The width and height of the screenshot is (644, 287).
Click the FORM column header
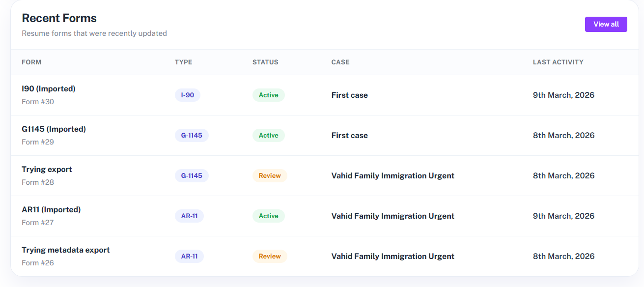coord(31,62)
